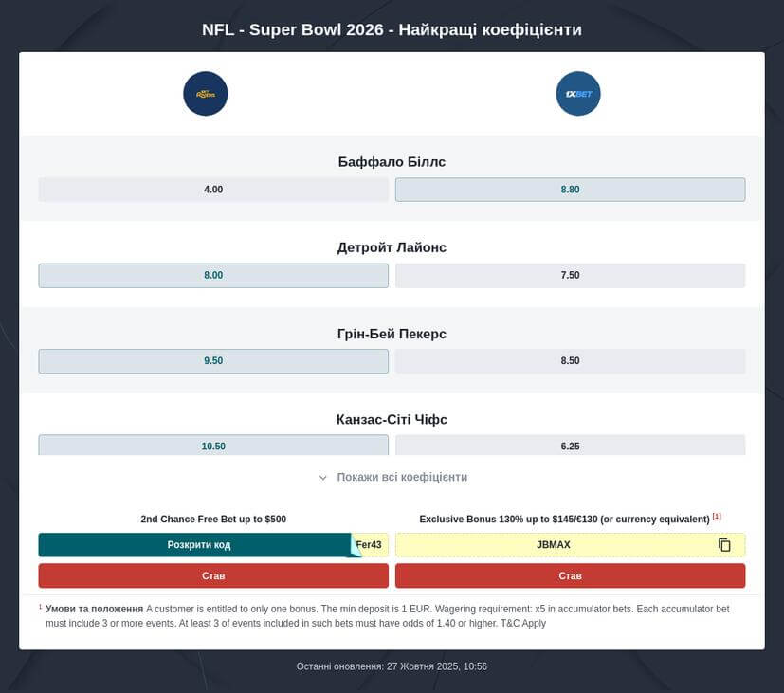Click the 1xBet bookmaker logo
This screenshot has width=784, height=693.
tap(577, 94)
